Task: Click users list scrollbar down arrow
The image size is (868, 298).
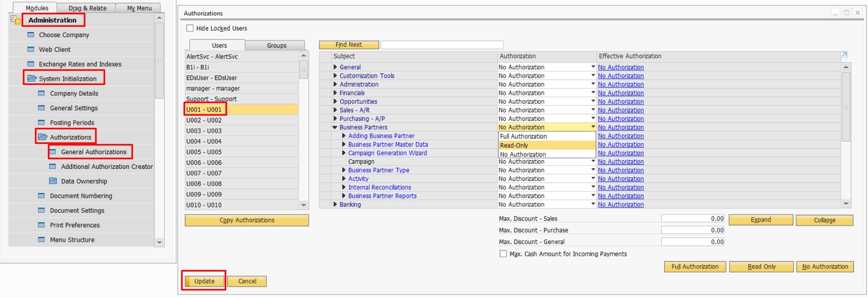Action: (x=304, y=205)
